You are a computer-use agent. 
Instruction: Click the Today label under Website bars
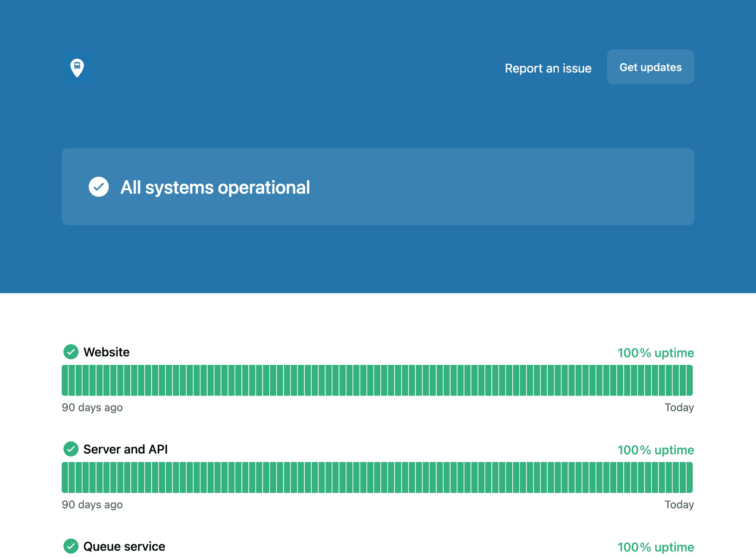(x=679, y=407)
